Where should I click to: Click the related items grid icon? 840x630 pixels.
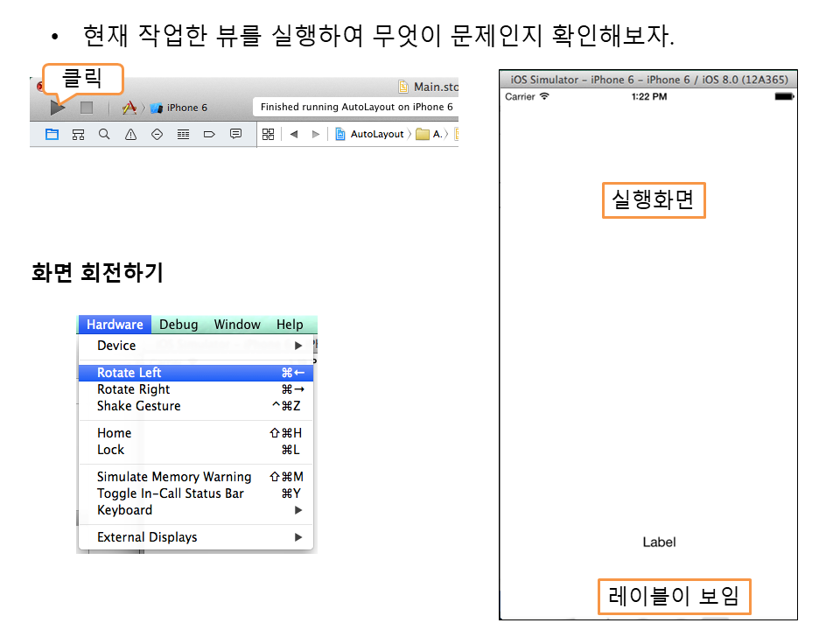269,134
